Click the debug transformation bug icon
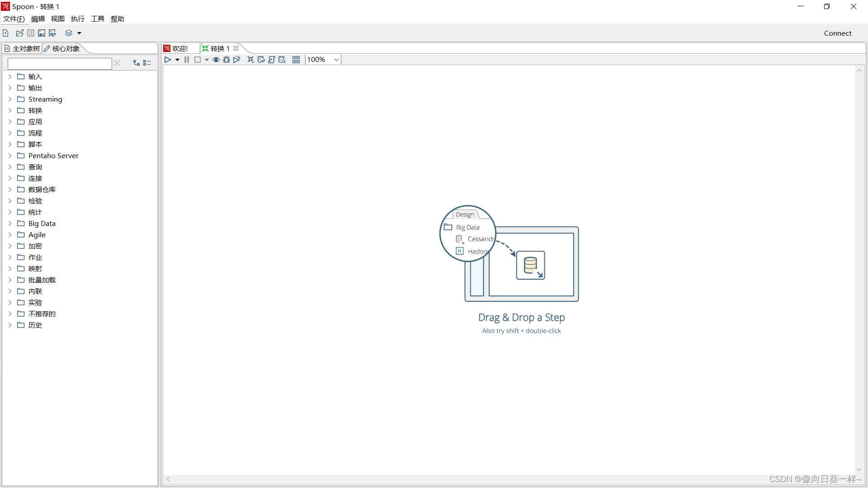The height and width of the screenshot is (488, 868). pyautogui.click(x=226, y=60)
